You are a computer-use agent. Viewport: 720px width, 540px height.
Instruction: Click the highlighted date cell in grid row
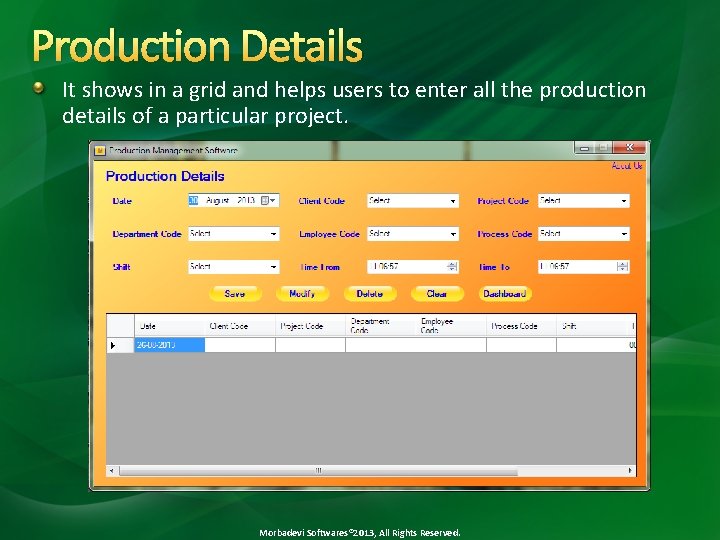[x=169, y=345]
